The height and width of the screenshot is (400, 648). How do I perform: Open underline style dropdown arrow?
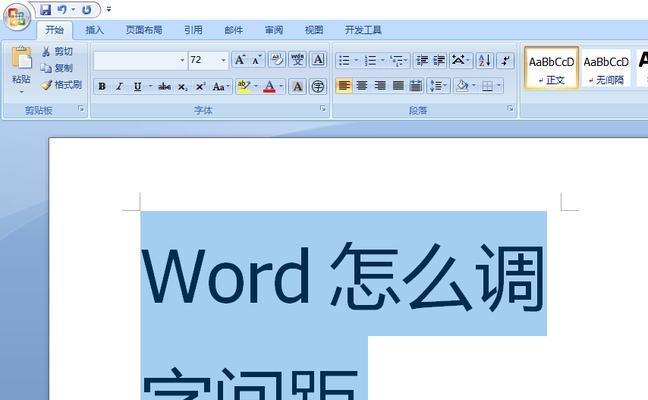click(x=150, y=86)
